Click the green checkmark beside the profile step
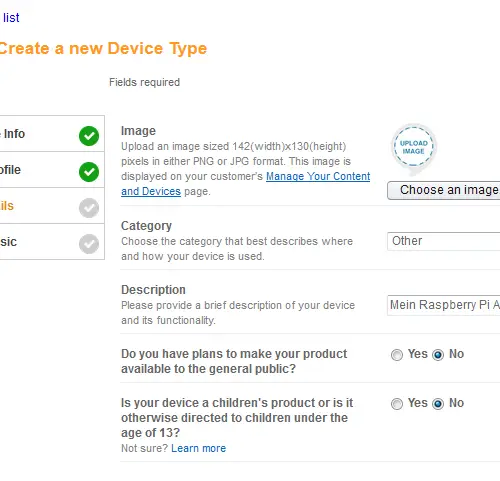Image resolution: width=500 pixels, height=481 pixels. click(89, 172)
